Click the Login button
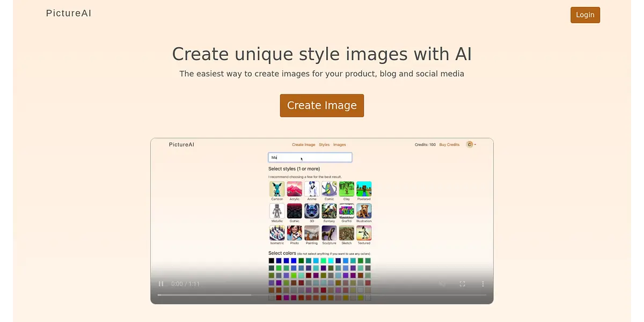The height and width of the screenshot is (322, 644). click(585, 15)
